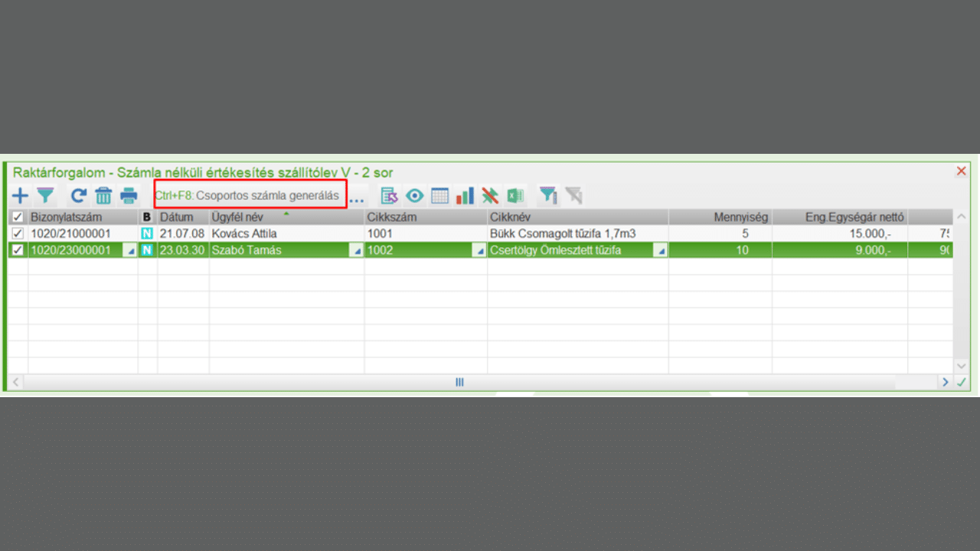Expand dropdown arrow in Csertölgy Ömlesztett tűzifa cell
Screen dimensions: 980x551
(661, 250)
